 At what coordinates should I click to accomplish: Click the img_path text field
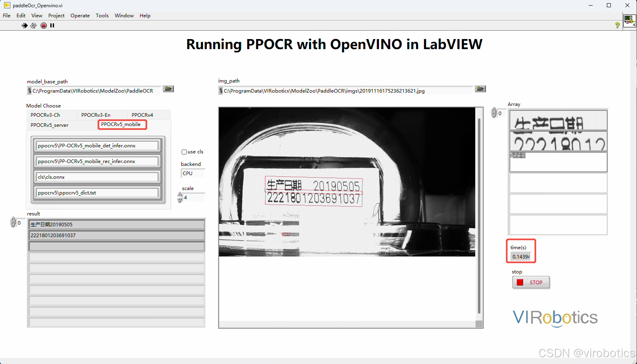(347, 91)
